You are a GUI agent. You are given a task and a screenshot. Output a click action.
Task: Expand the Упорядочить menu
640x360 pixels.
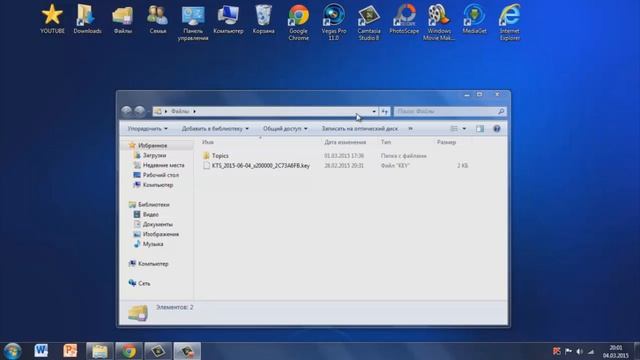147,129
